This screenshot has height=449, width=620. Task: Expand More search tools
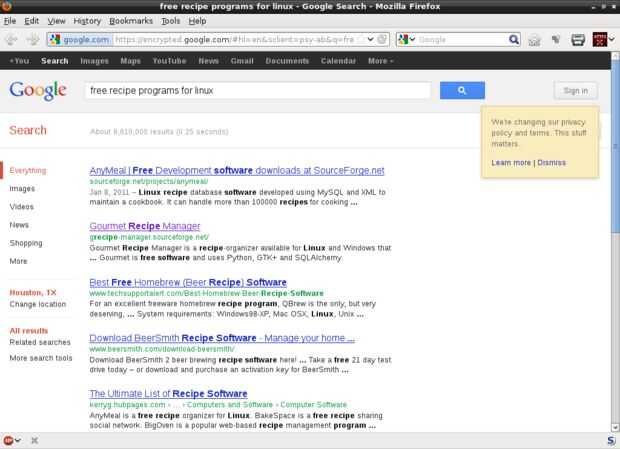[x=41, y=358]
